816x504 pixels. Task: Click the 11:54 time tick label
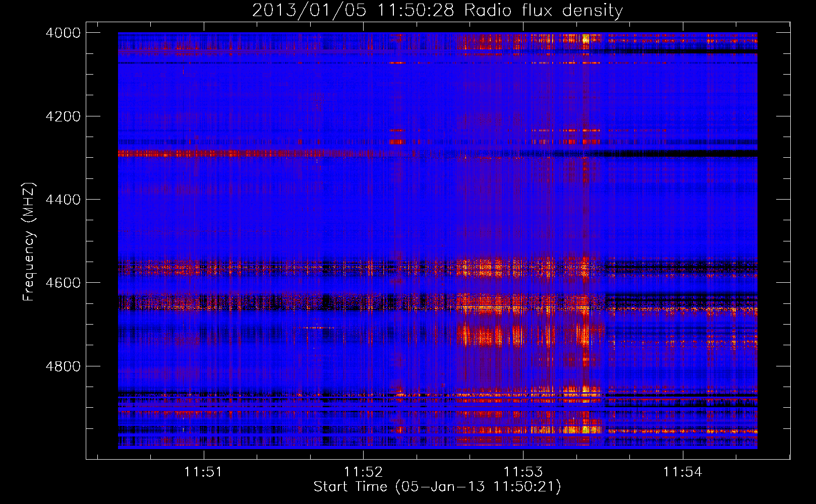click(682, 472)
